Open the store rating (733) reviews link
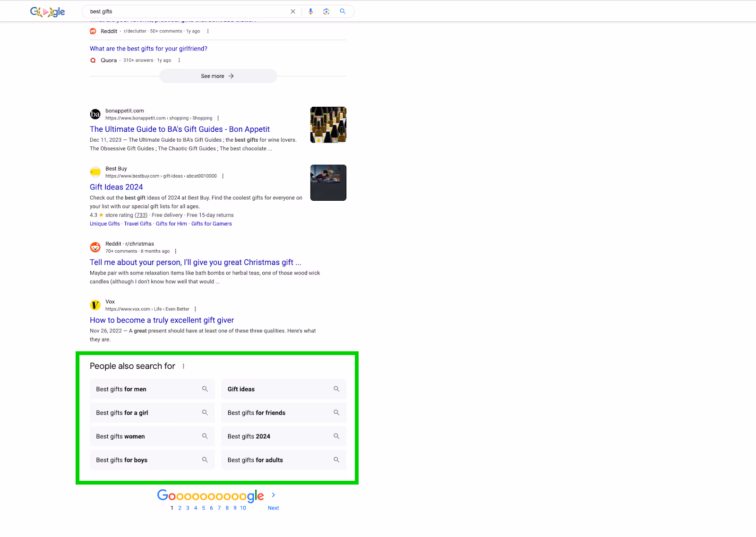756x537 pixels. pos(141,215)
